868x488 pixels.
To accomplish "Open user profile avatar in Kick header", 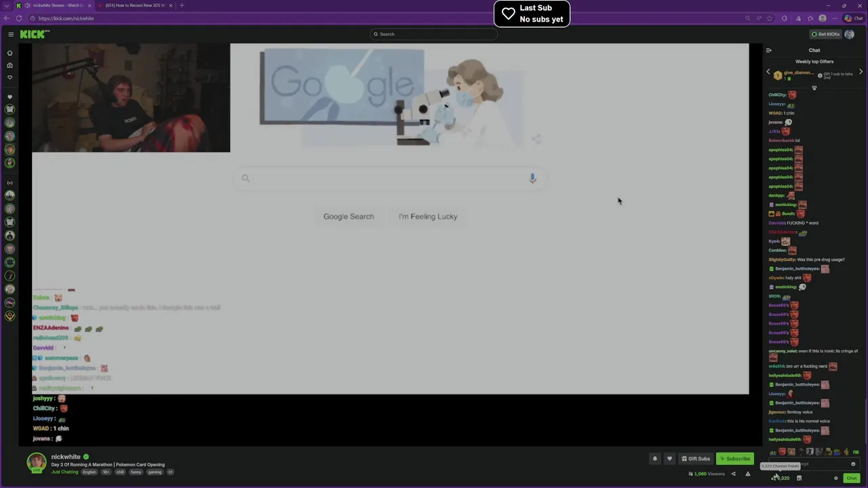I will pos(850,34).
